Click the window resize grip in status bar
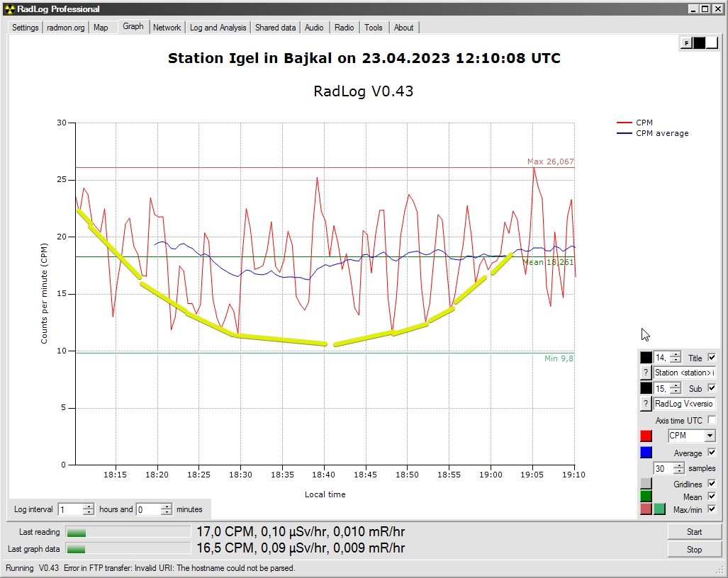 tap(721, 571)
